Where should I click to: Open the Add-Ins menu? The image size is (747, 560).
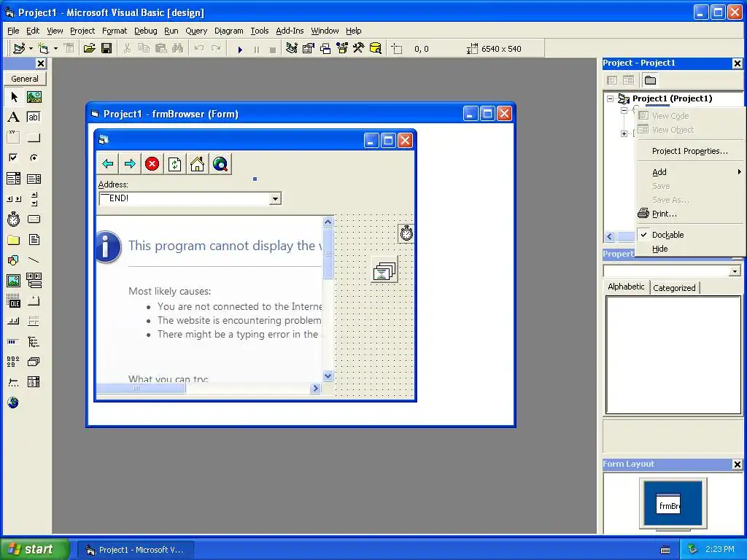point(290,31)
